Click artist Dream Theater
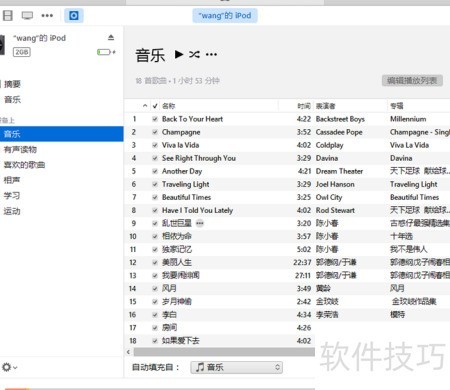The width and height of the screenshot is (450, 390). (339, 171)
